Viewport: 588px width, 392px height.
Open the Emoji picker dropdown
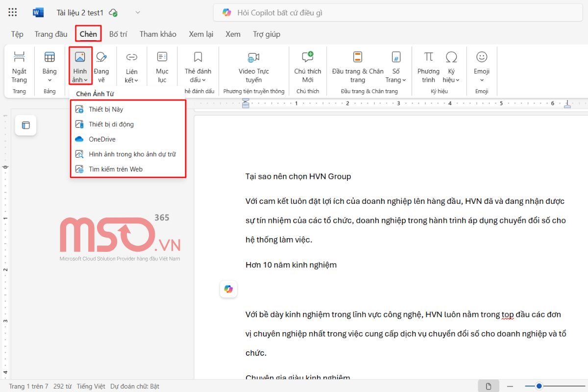[x=482, y=67]
